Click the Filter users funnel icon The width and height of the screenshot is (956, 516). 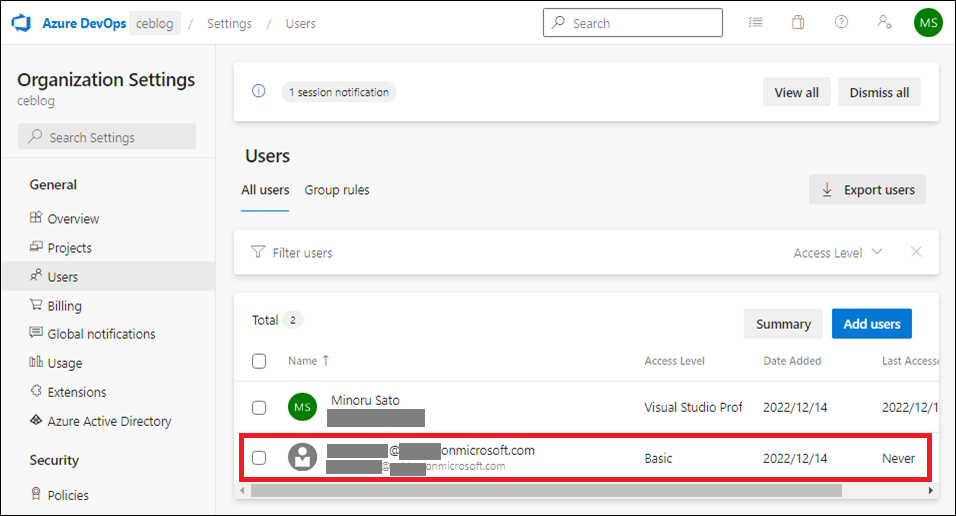(x=258, y=252)
